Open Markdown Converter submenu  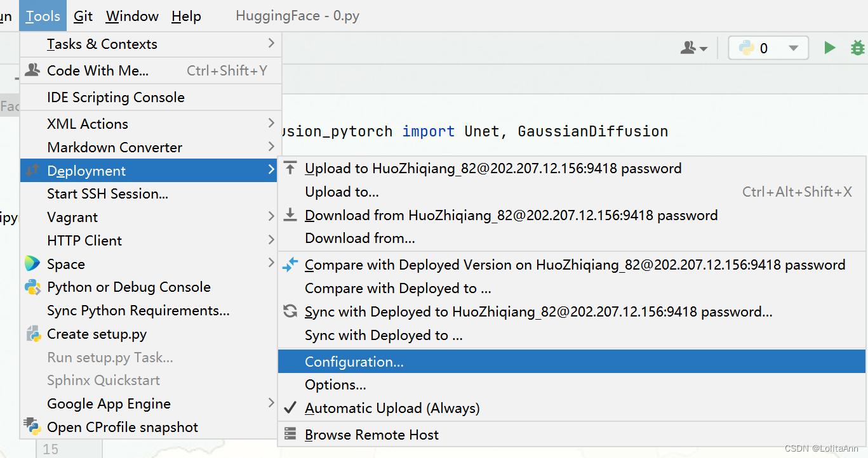151,147
